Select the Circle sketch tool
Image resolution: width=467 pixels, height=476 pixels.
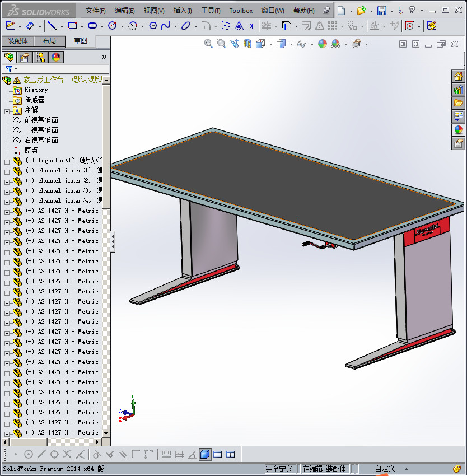tap(113, 26)
